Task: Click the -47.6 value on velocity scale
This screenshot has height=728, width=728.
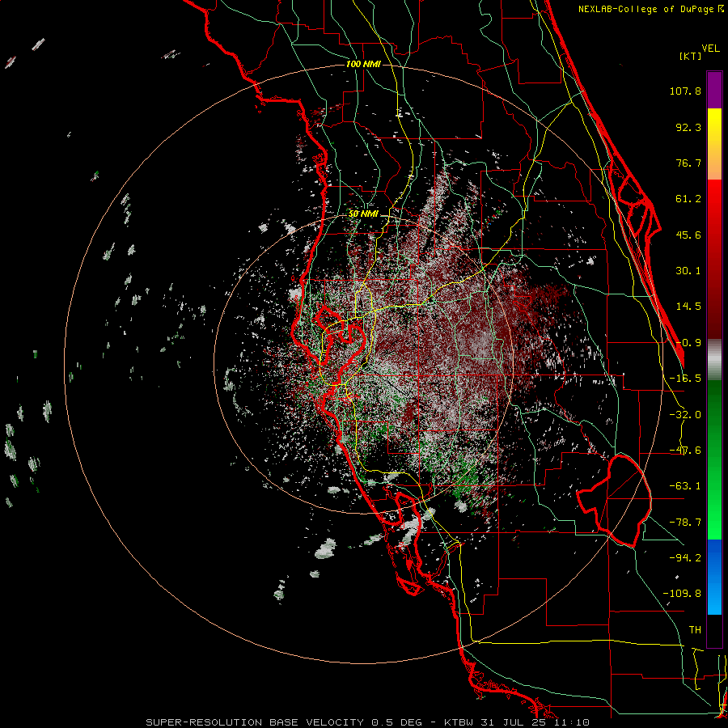Action: [685, 451]
